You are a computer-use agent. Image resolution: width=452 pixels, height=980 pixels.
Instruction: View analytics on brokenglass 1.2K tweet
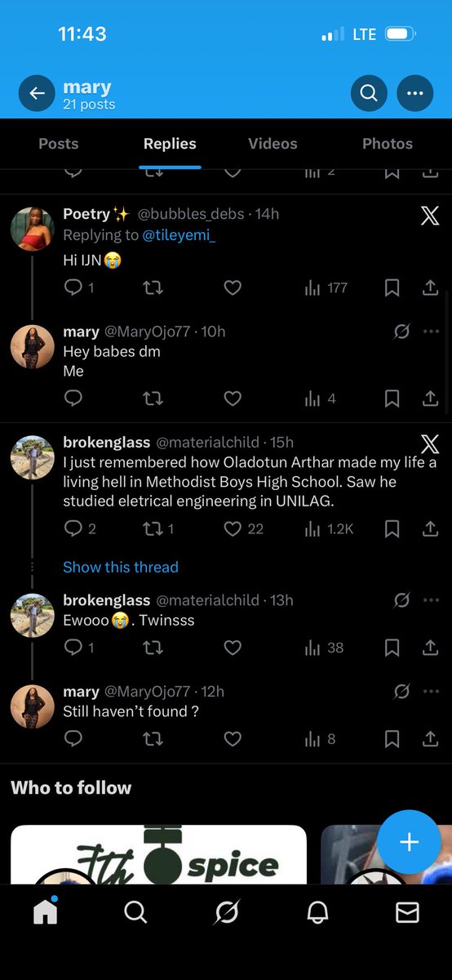tap(329, 529)
